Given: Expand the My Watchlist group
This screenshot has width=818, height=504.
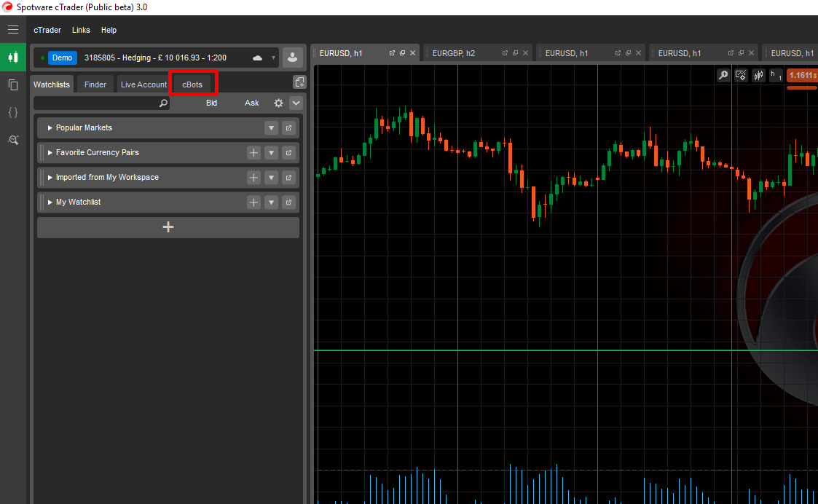Looking at the screenshot, I should (50, 202).
